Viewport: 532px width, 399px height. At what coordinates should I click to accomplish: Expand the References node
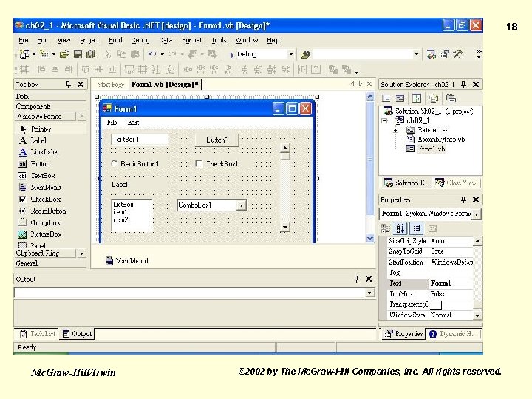[395, 130]
